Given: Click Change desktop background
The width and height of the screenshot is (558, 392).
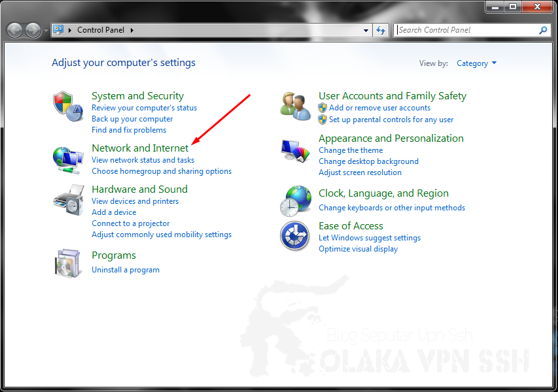Looking at the screenshot, I should (x=368, y=161).
